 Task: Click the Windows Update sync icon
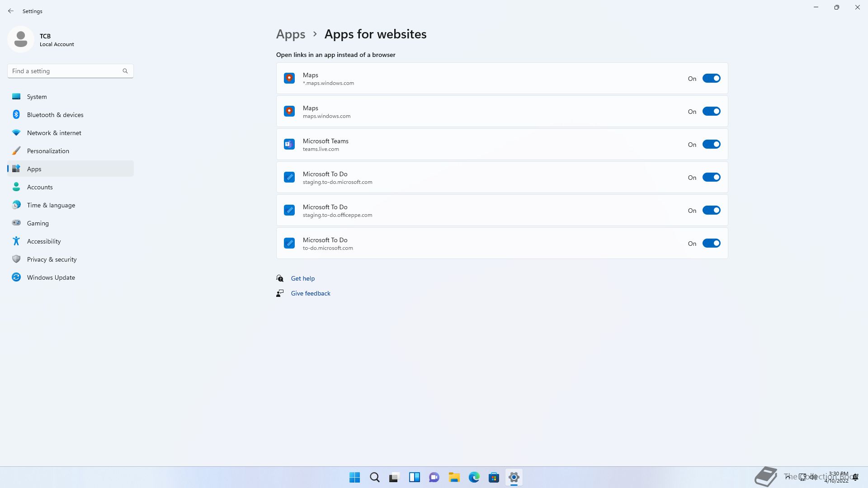tap(16, 277)
